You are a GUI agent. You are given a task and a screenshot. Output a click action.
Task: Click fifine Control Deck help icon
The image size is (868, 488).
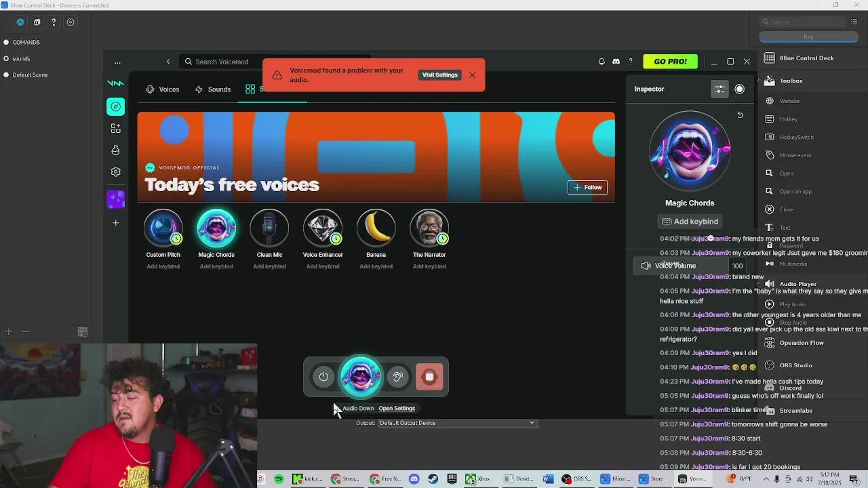(x=54, y=22)
